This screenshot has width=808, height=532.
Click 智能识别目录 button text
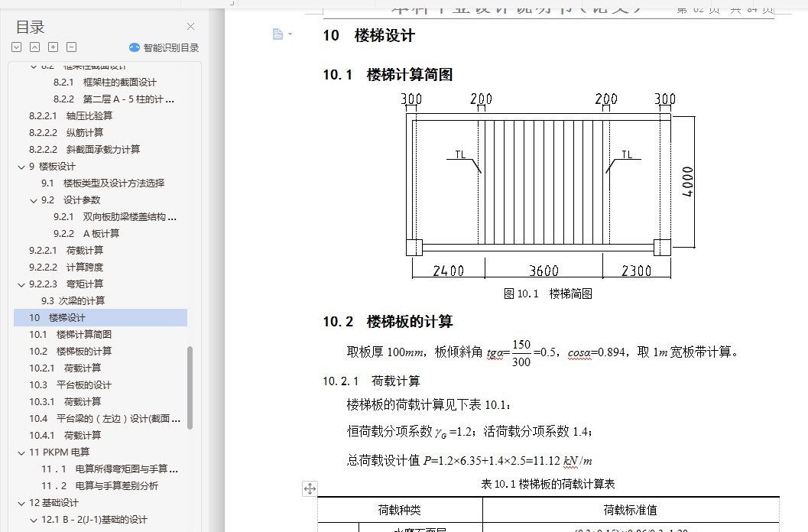click(171, 47)
